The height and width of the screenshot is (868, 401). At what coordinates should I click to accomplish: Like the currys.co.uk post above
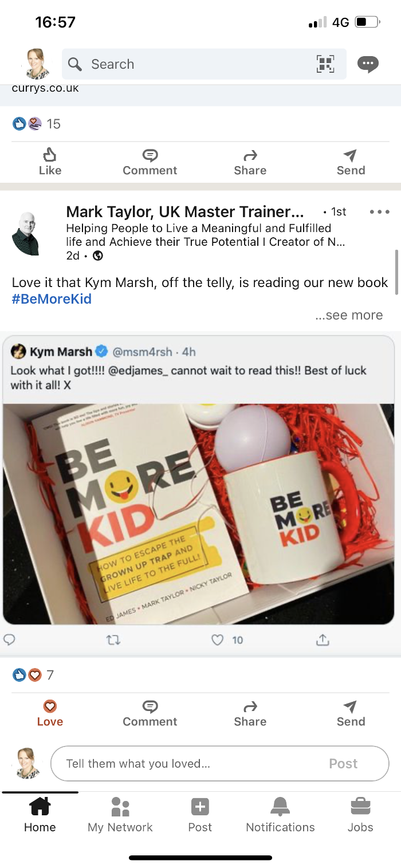[x=50, y=162]
